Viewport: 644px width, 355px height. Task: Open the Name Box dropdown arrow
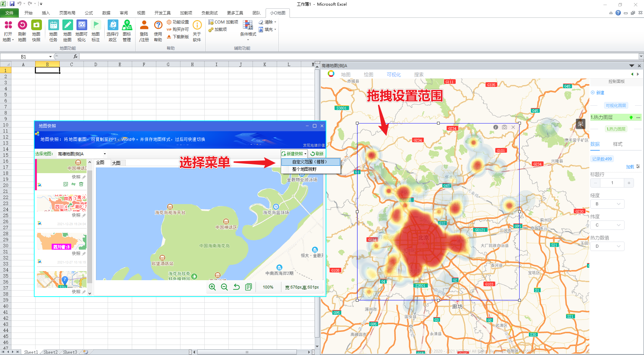(x=50, y=57)
